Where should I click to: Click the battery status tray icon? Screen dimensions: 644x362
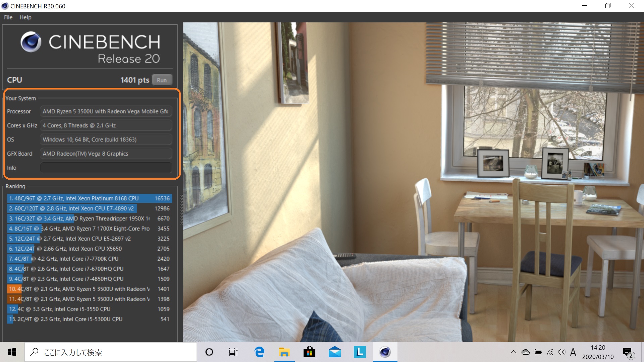click(x=538, y=352)
